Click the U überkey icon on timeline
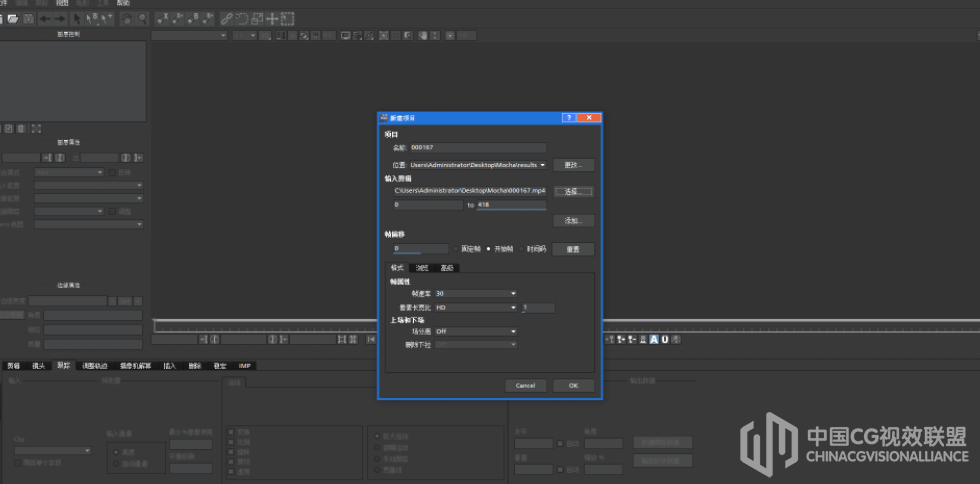Image resolution: width=980 pixels, height=484 pixels. [x=665, y=340]
